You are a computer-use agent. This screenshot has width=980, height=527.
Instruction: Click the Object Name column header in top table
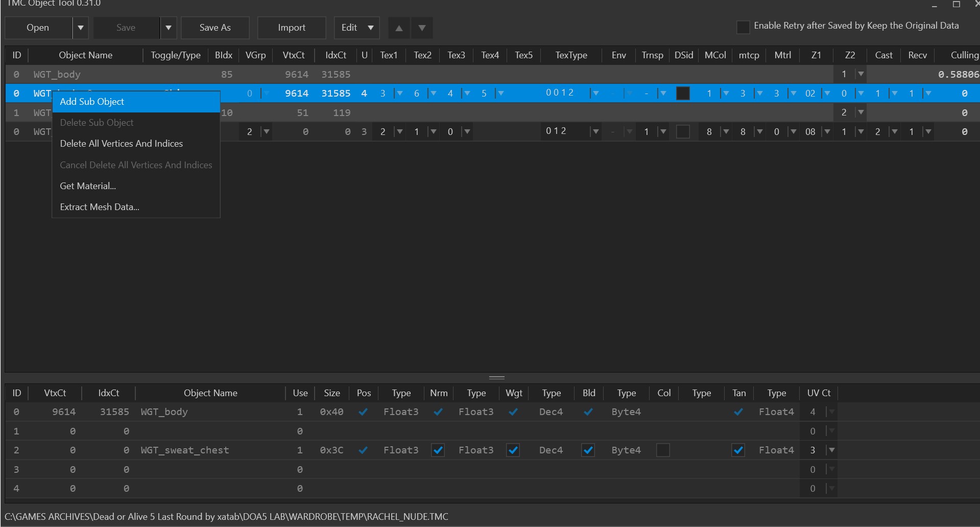86,55
